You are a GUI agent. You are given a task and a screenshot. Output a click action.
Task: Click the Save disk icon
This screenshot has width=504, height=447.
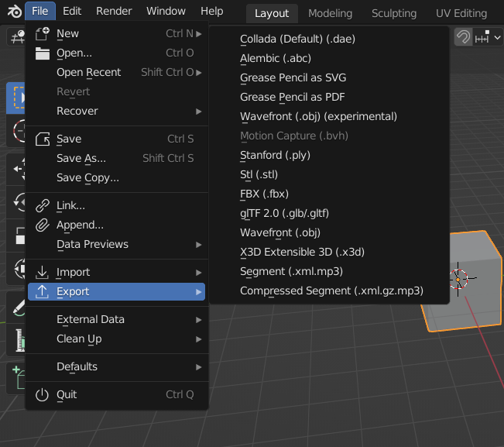[42, 139]
